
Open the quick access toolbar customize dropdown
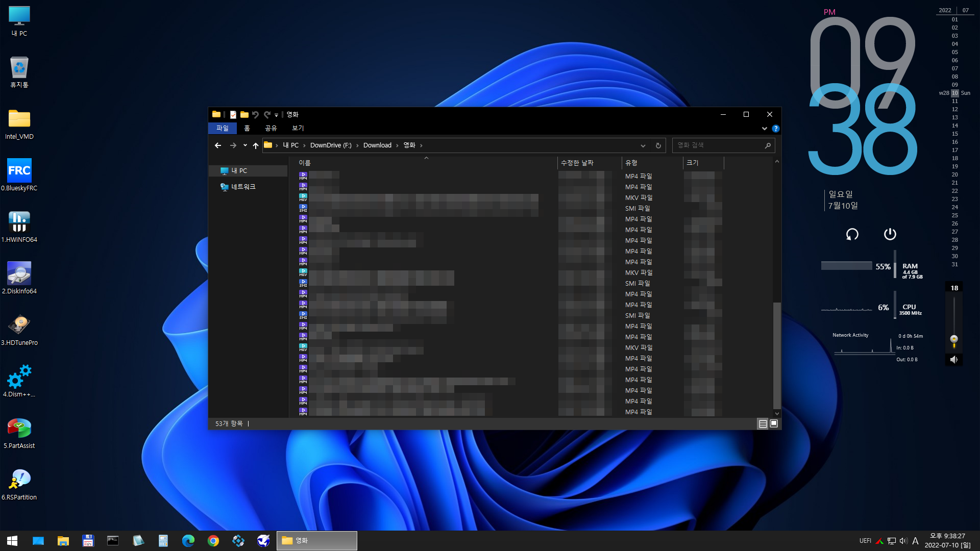pos(276,115)
